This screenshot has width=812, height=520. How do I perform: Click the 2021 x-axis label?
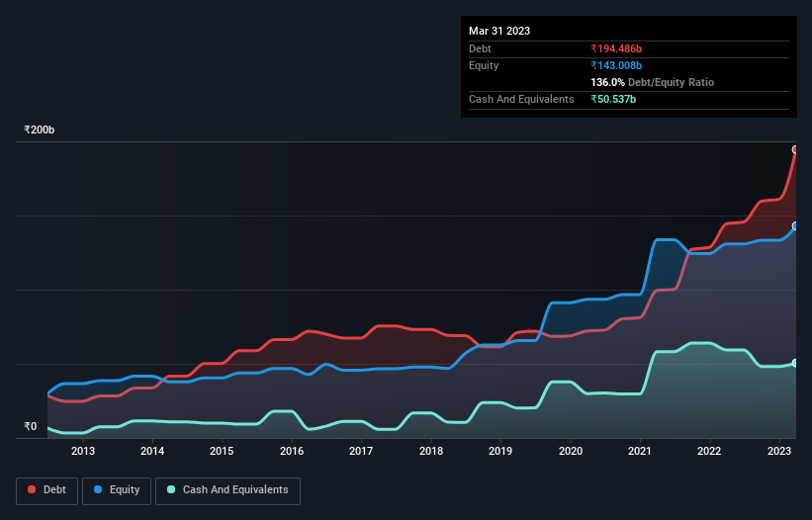pyautogui.click(x=640, y=451)
